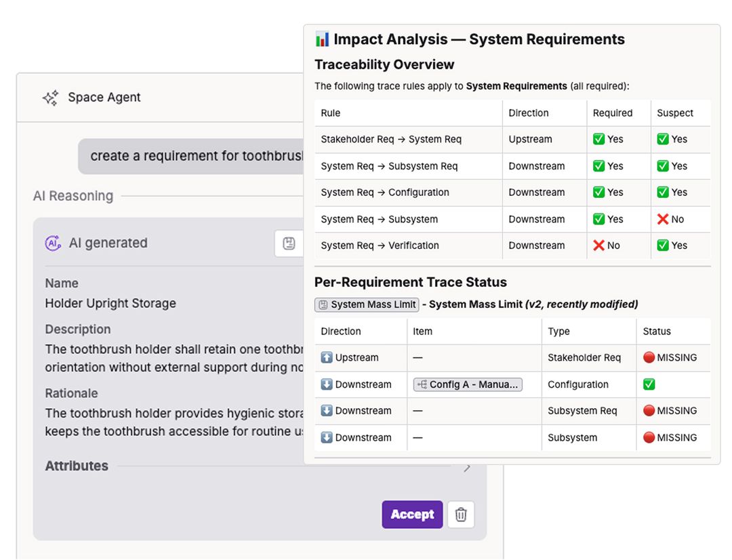The height and width of the screenshot is (560, 732).
Task: Click the Configuration type cell
Action: (578, 384)
